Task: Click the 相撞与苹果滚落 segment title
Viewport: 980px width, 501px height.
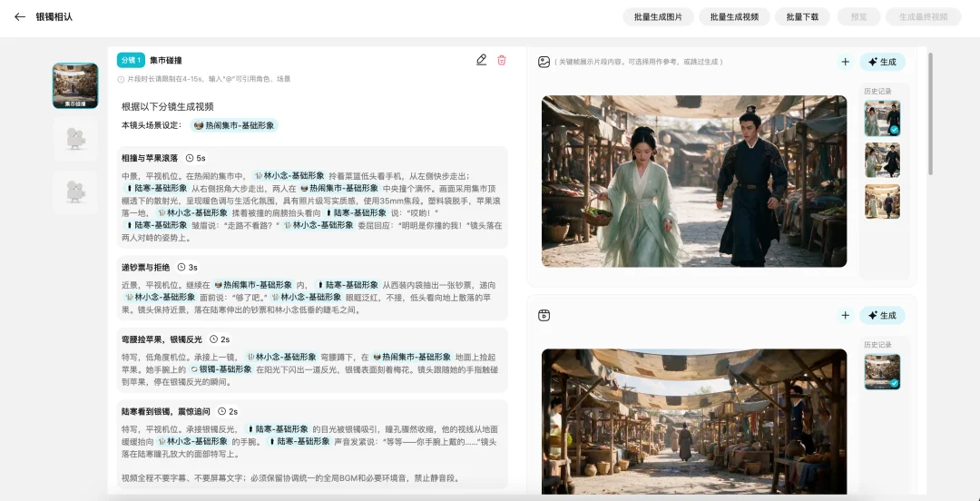Action: click(x=150, y=158)
